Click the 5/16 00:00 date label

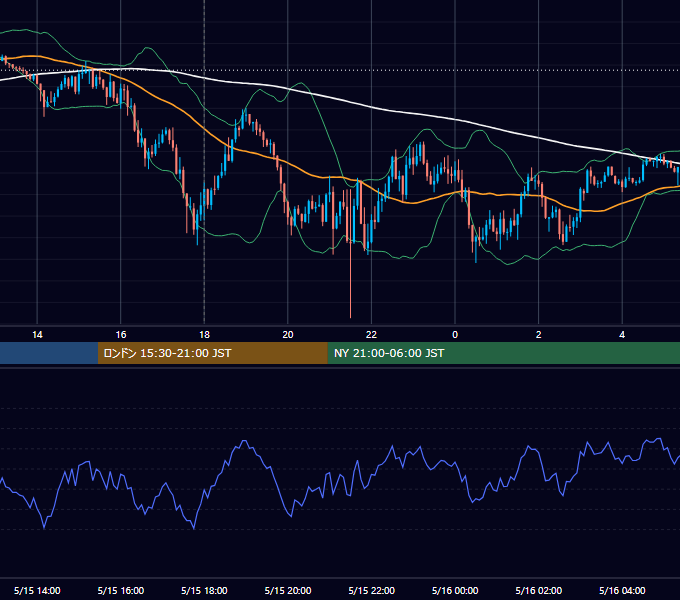pos(455,590)
